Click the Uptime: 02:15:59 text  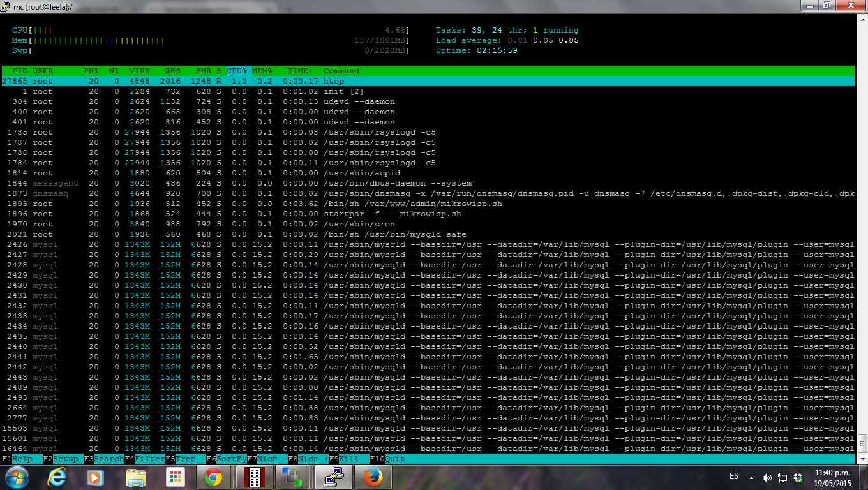477,50
